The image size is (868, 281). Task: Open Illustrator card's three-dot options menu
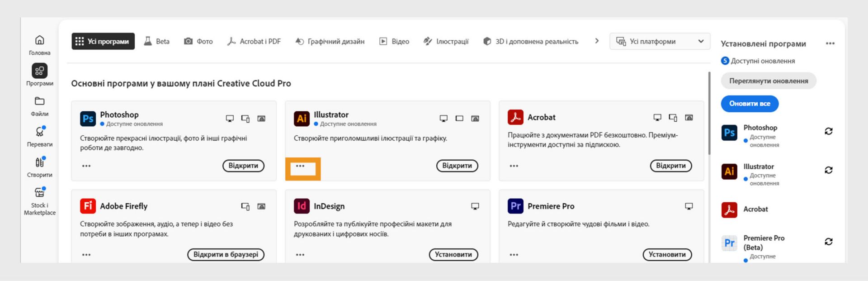click(300, 166)
